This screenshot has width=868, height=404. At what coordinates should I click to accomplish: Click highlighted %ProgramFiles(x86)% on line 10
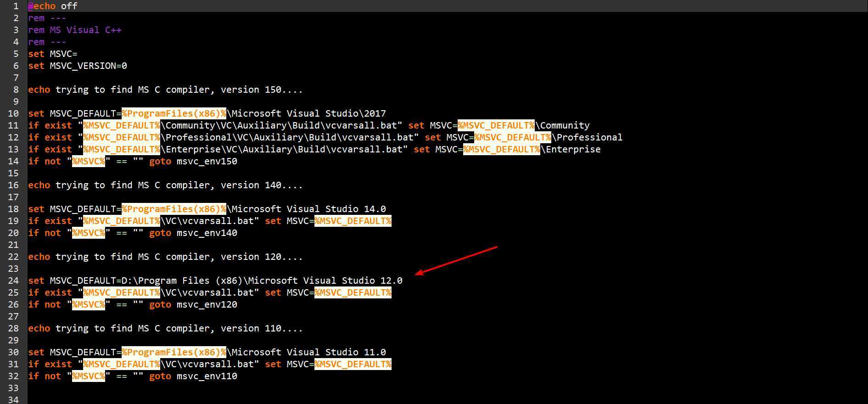pyautogui.click(x=174, y=113)
